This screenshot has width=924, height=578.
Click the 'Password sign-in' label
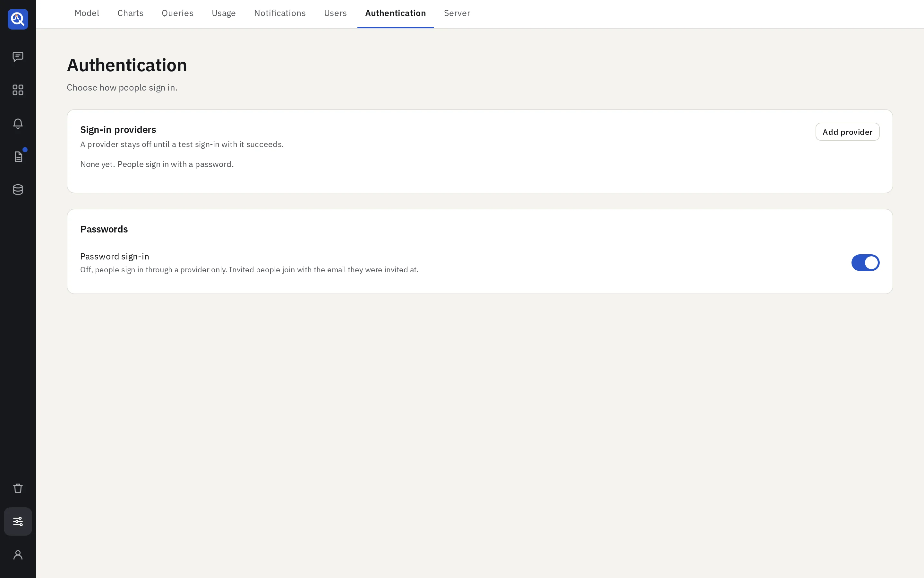click(115, 257)
